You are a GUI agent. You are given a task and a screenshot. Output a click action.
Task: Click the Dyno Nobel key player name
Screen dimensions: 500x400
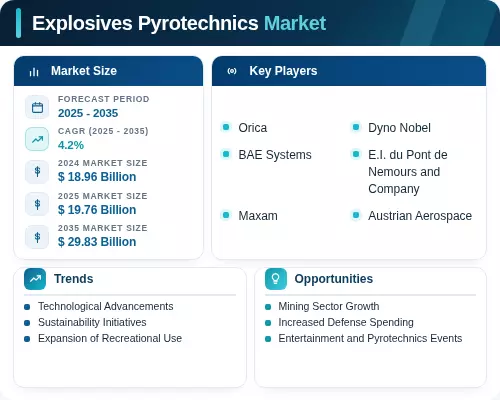point(399,128)
